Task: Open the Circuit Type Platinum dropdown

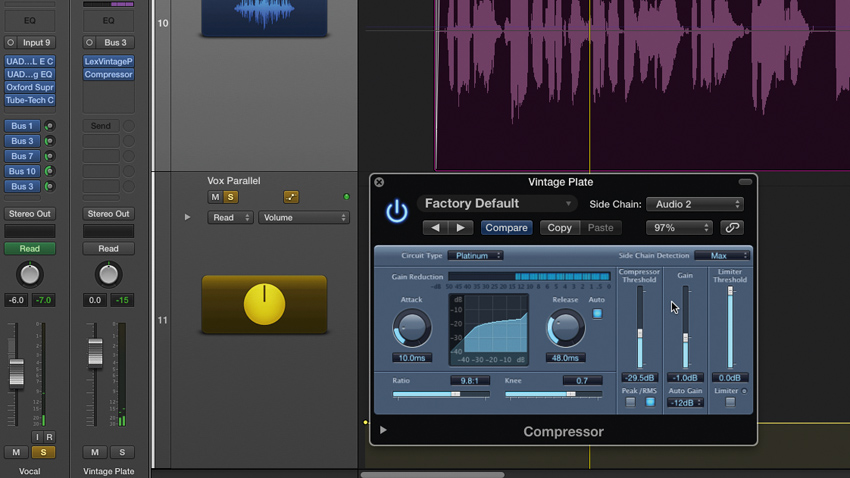Action: pyautogui.click(x=475, y=256)
